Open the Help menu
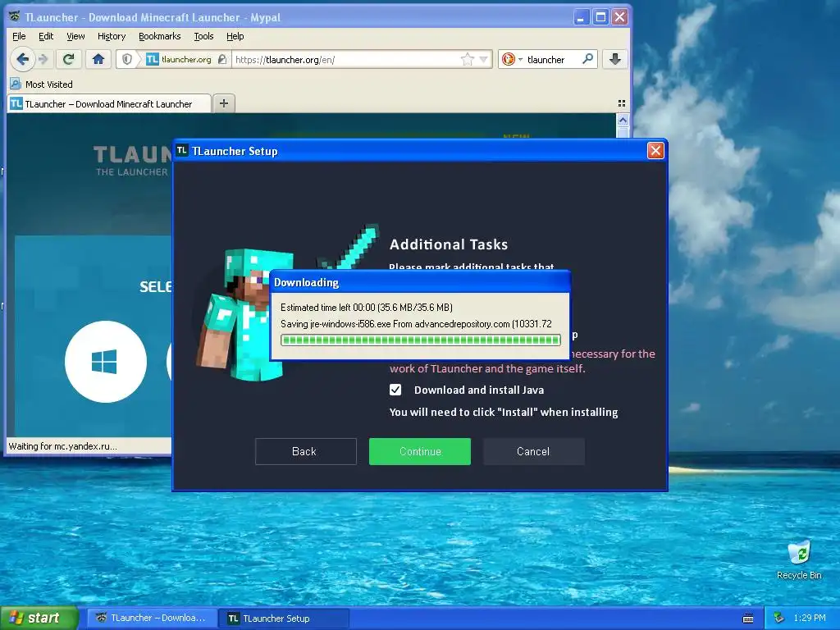 [235, 36]
